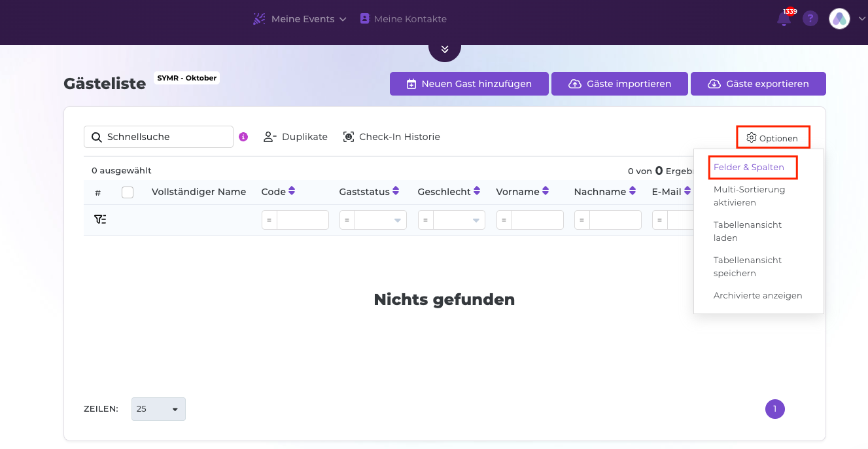Image resolution: width=868 pixels, height=449 pixels.
Task: Click the user avatar profile icon
Action: pyautogui.click(x=839, y=19)
